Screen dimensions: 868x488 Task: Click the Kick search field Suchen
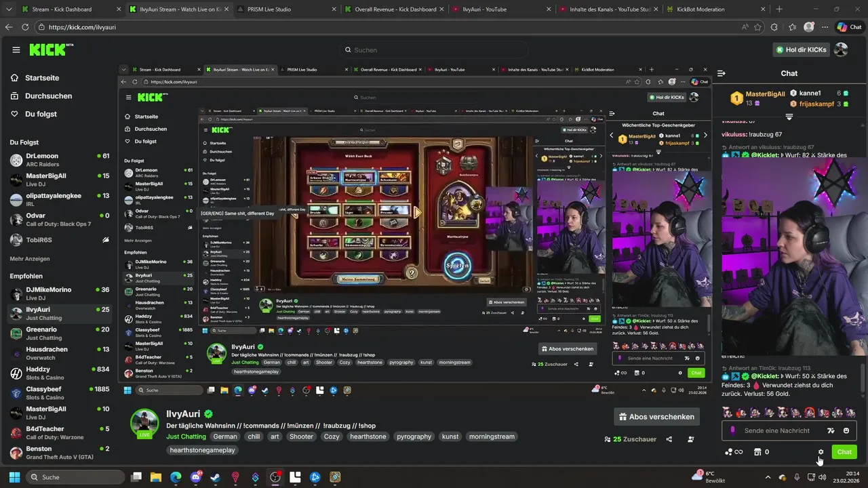coord(434,49)
